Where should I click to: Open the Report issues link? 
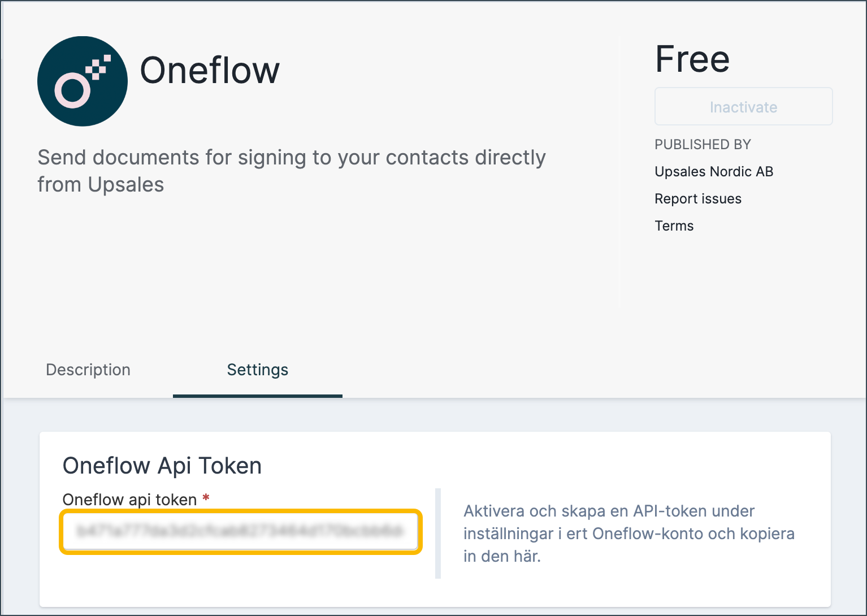click(x=697, y=198)
